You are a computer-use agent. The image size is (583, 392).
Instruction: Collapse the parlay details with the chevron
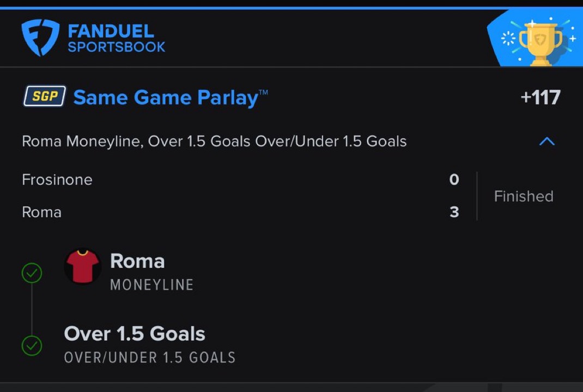point(546,142)
